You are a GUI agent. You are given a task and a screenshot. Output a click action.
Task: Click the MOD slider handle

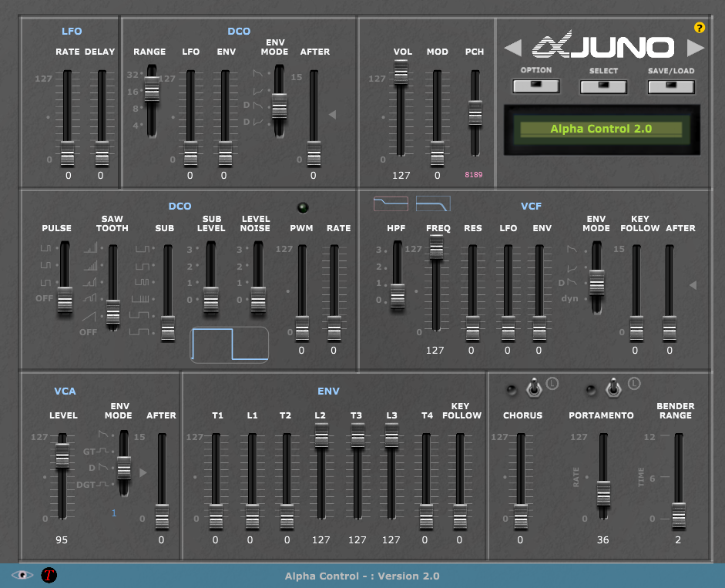(x=437, y=154)
